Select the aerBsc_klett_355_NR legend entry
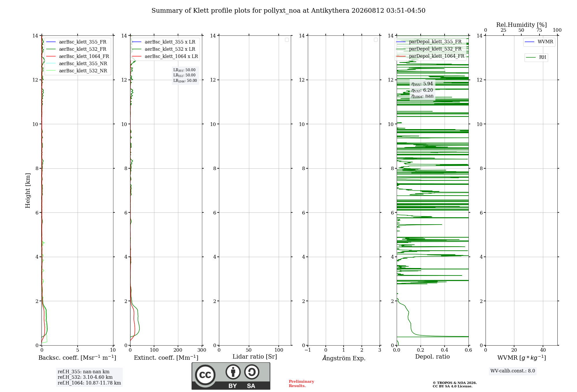This screenshot has height=392, width=577. (77, 63)
